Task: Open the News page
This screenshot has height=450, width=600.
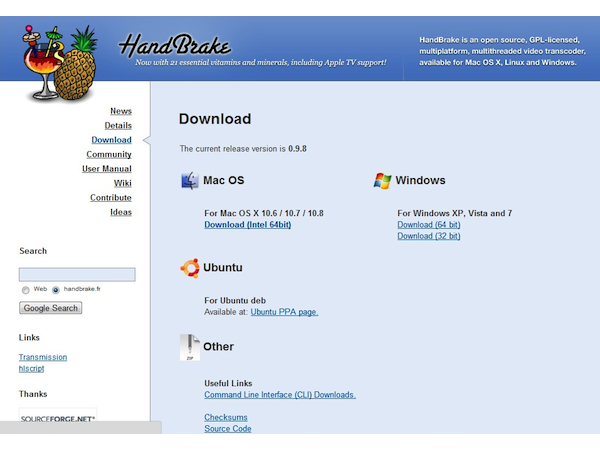Action: (x=121, y=111)
